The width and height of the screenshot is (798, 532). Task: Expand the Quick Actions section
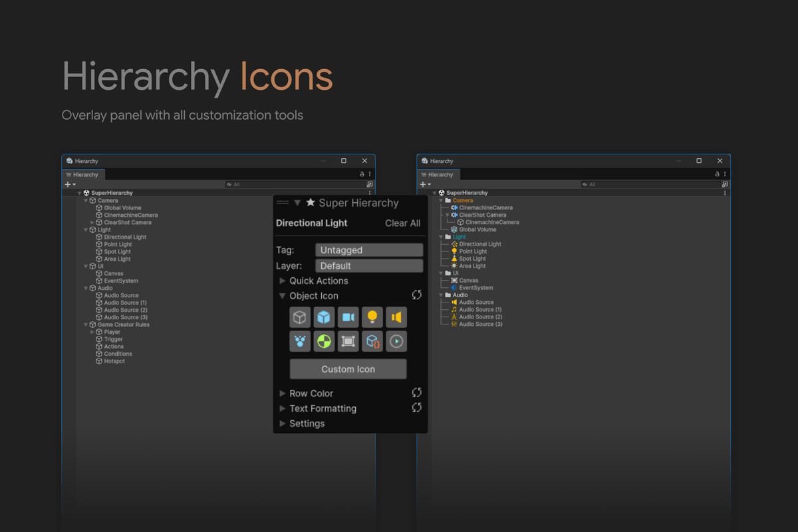point(283,281)
